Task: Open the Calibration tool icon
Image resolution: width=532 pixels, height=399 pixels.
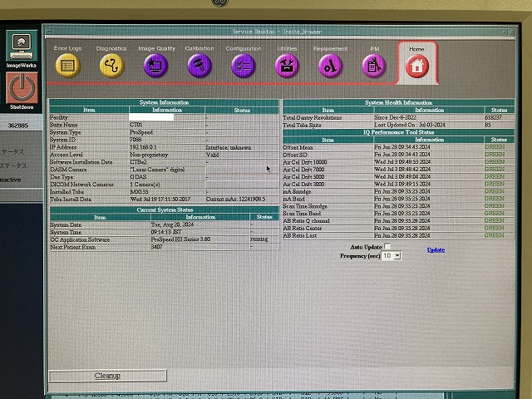Action: coord(199,66)
